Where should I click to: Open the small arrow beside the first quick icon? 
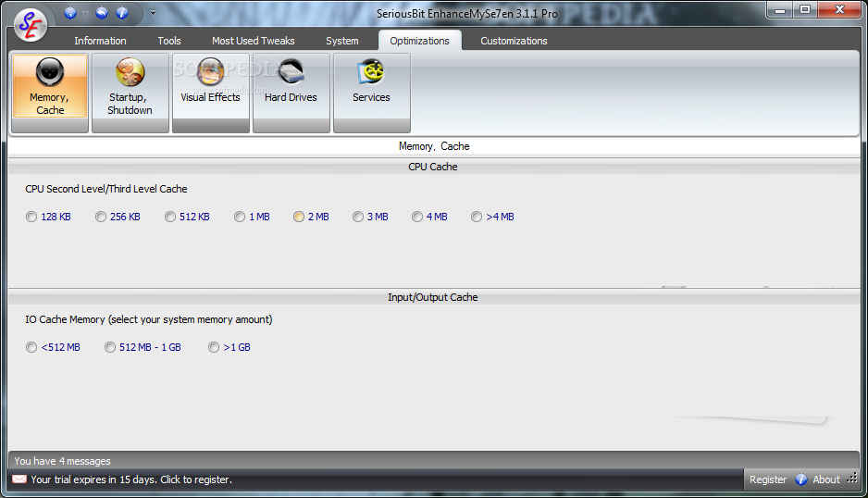coord(85,13)
